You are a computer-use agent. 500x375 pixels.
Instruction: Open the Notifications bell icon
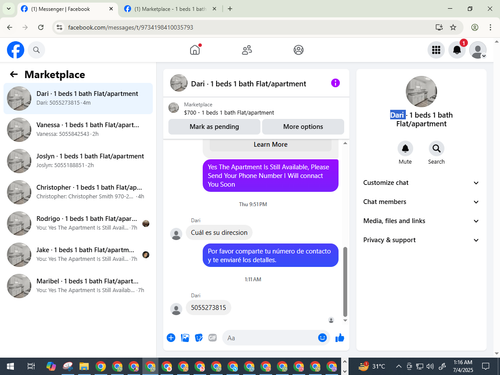(x=457, y=50)
